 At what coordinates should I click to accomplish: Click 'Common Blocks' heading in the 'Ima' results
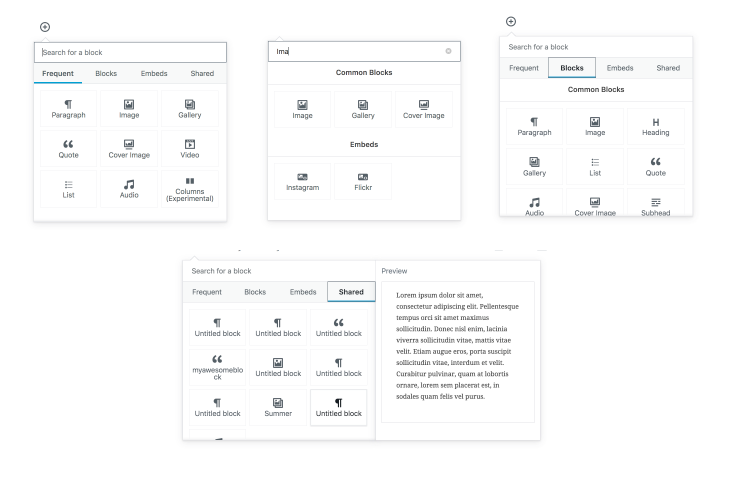tap(364, 72)
